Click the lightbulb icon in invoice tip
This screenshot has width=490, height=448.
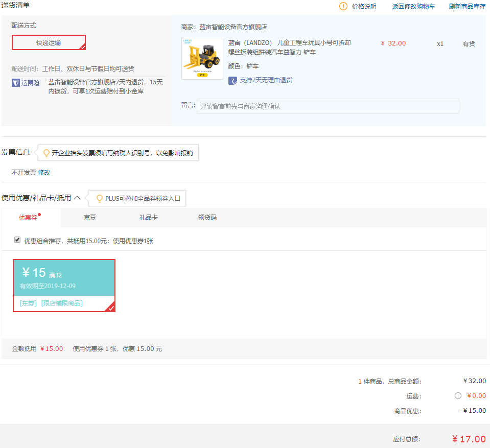(x=46, y=153)
